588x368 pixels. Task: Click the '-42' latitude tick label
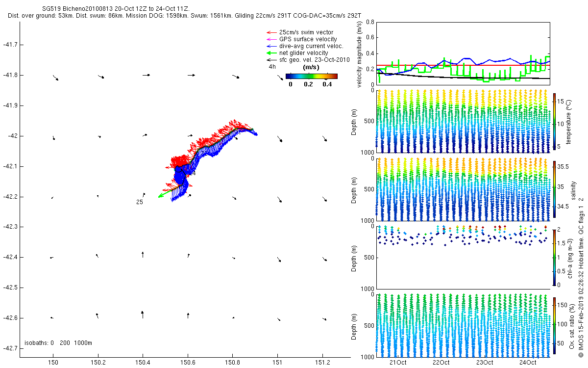tap(12, 136)
